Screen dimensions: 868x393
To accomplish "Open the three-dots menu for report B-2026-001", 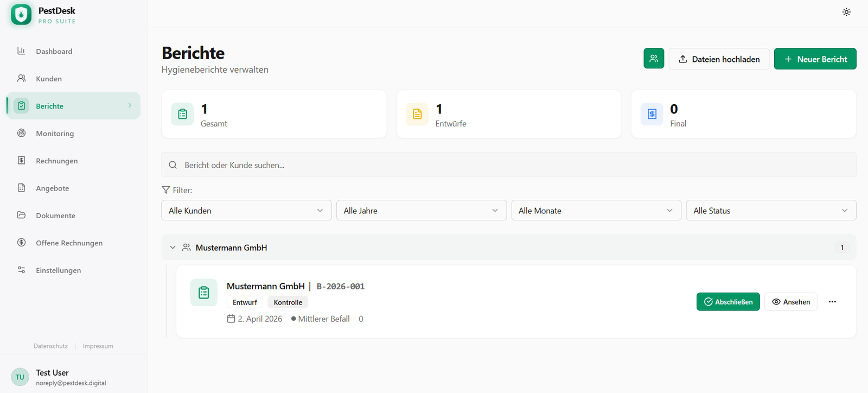I will tap(832, 302).
